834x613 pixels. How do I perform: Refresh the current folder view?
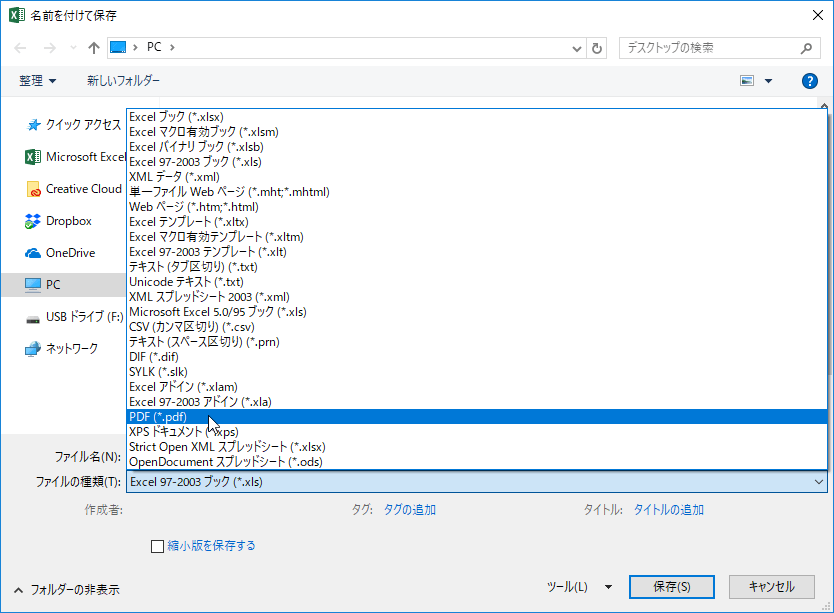coord(597,48)
